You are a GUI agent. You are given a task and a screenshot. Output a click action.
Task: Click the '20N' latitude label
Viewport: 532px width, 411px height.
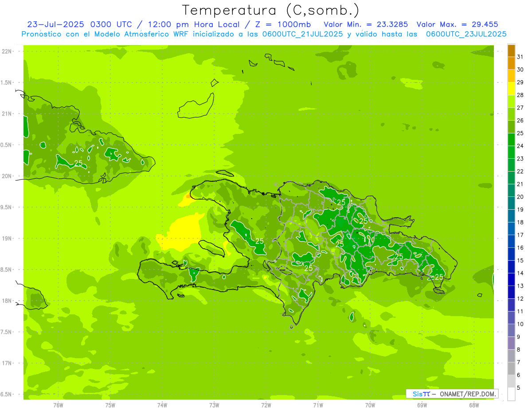tap(7, 176)
